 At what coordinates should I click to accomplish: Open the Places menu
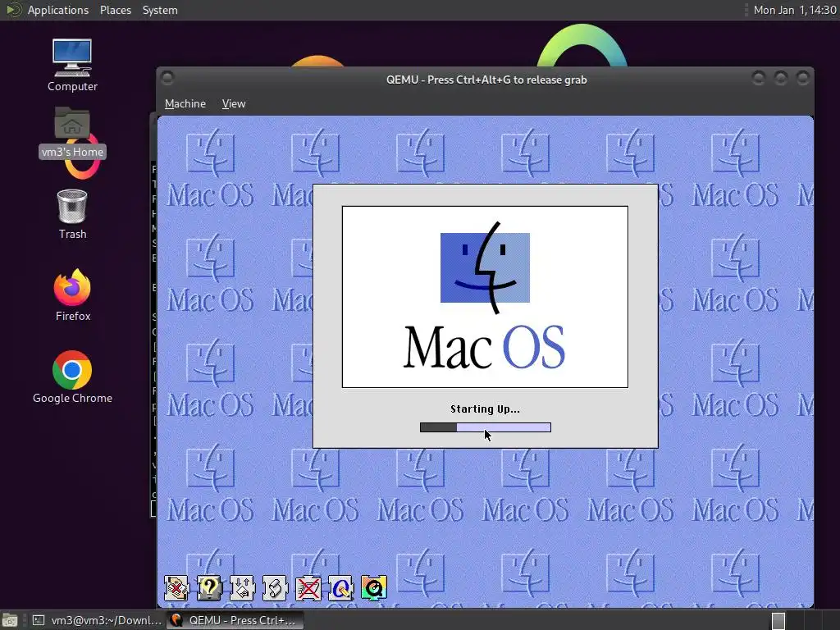tap(115, 10)
